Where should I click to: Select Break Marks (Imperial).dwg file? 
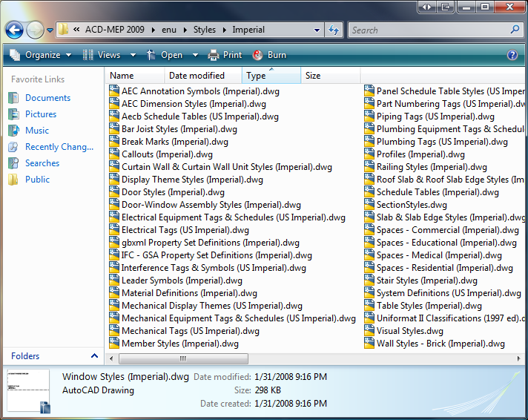tap(174, 142)
